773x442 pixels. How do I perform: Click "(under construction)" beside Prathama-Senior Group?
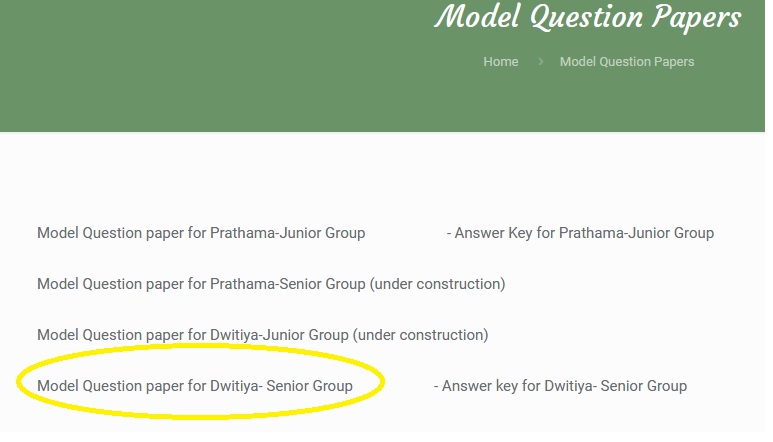(438, 284)
